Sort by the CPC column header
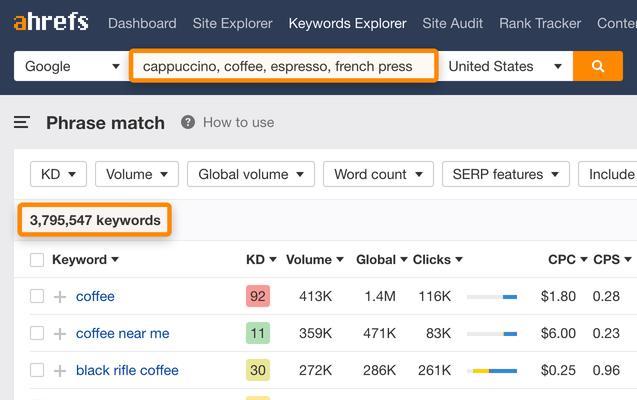 coord(568,259)
